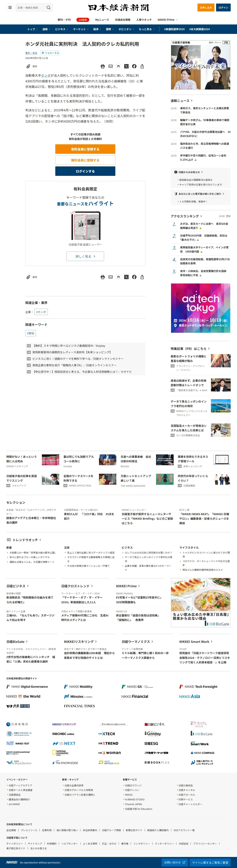Click サイトに関するご意見ご要望 button
Screen dimensions: 237x868
click(x=210, y=862)
